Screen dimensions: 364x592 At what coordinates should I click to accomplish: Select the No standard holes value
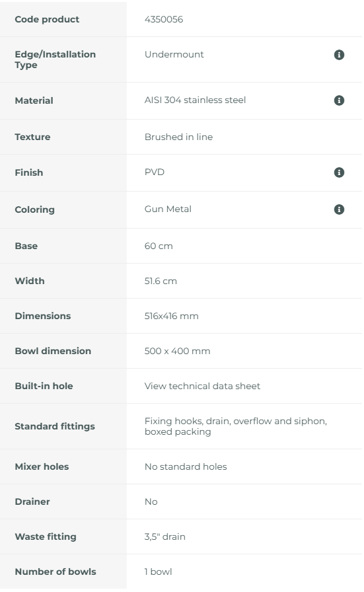pyautogui.click(x=186, y=467)
